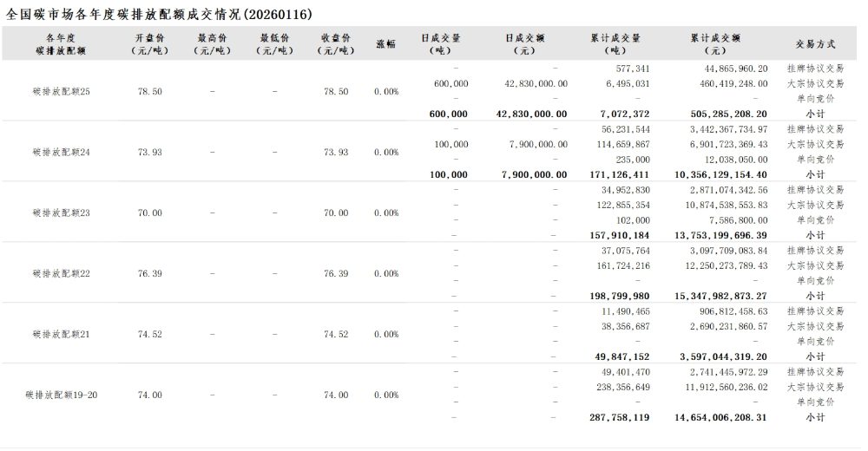The height and width of the screenshot is (451, 868).
Task: Click the 碳排放配额24 row label
Action: click(x=61, y=152)
